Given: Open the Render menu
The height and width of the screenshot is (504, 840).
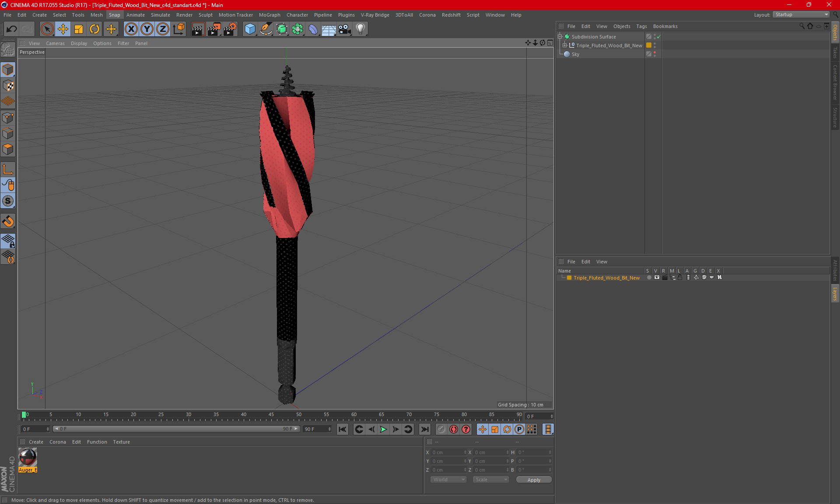Looking at the screenshot, I should (x=184, y=15).
